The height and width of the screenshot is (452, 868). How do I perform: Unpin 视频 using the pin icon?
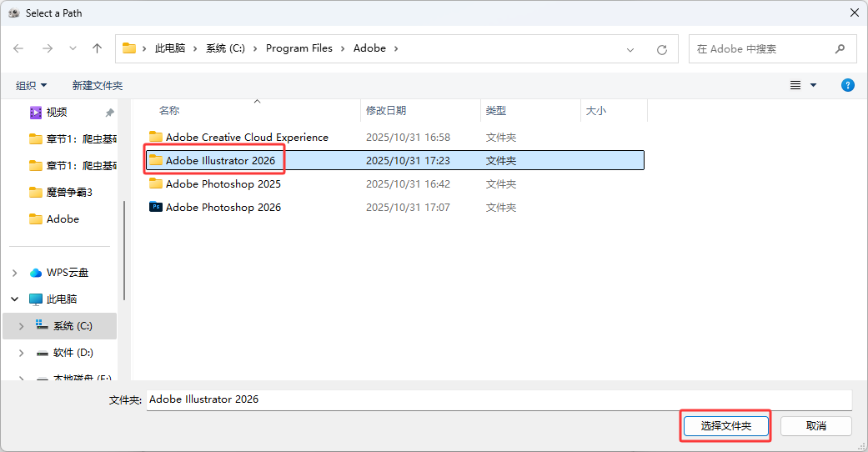point(109,113)
